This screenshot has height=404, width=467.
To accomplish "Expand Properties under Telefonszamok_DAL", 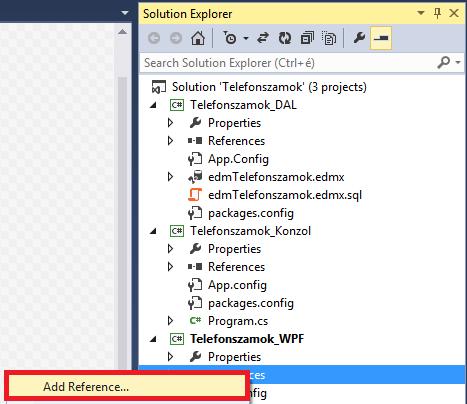I will click(x=170, y=123).
